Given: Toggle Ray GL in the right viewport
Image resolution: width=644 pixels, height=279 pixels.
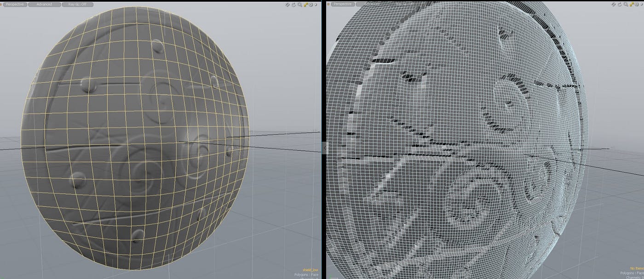Looking at the screenshot, I should pos(405,4).
